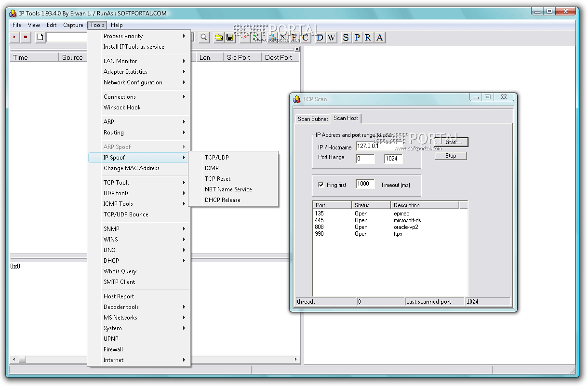Image resolution: width=588 pixels, height=388 pixels.
Task: Select NBT Name Service spoof option
Action: pyautogui.click(x=233, y=189)
